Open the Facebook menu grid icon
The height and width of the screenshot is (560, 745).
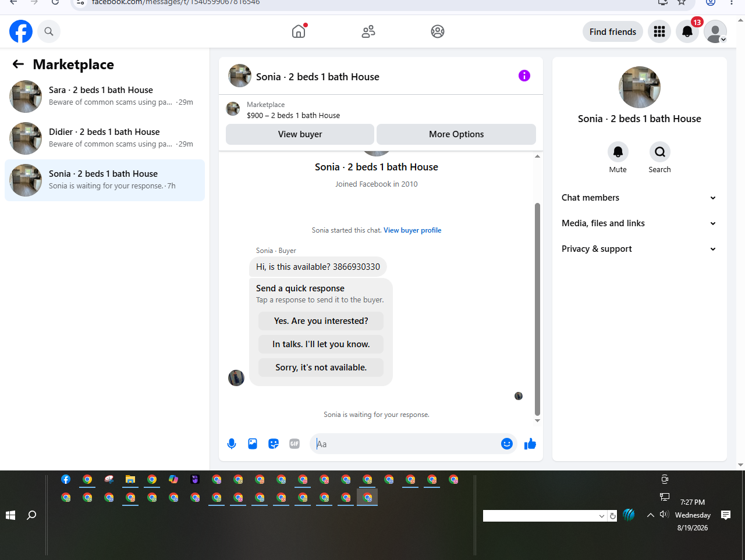pos(659,31)
